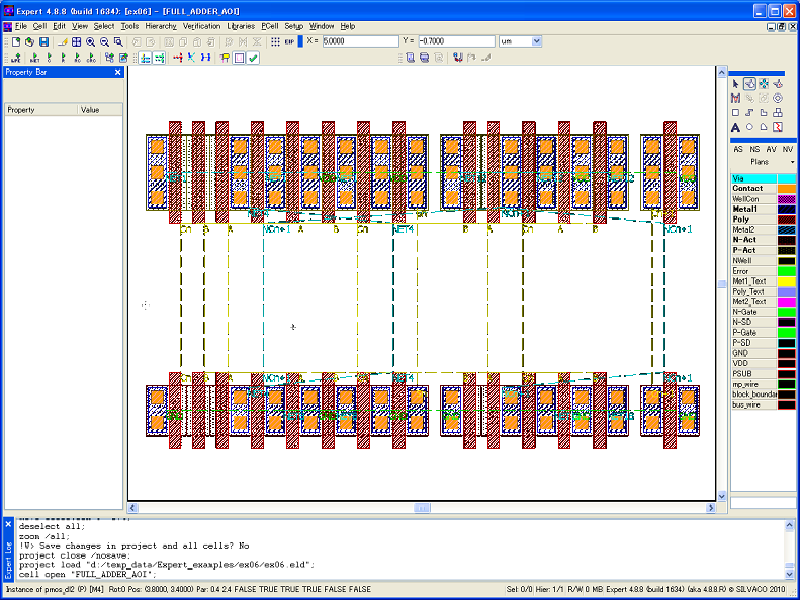The height and width of the screenshot is (600, 800).
Task: Open the Verification menu
Action: pyautogui.click(x=202, y=25)
